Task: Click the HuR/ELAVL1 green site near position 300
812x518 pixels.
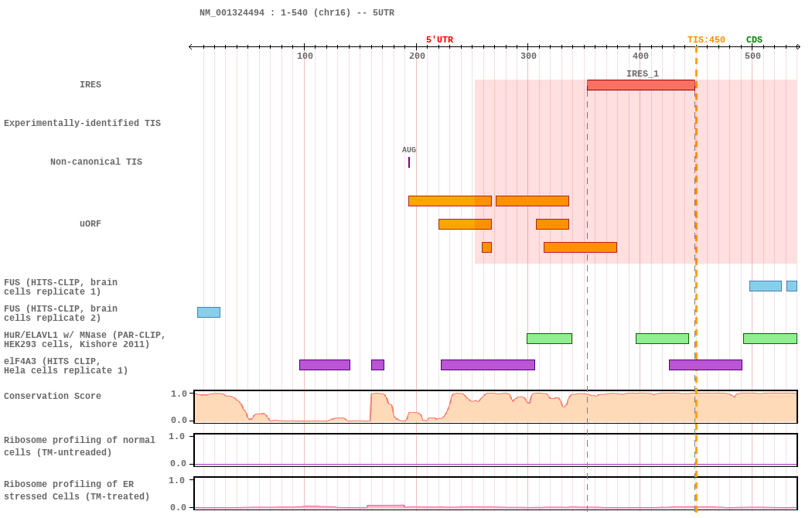Action: pyautogui.click(x=549, y=339)
